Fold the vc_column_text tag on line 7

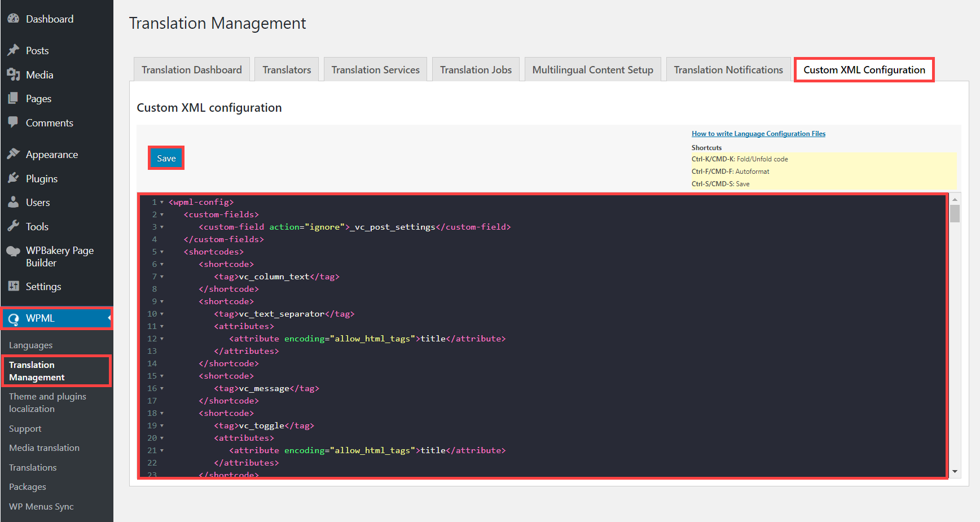pyautogui.click(x=162, y=277)
